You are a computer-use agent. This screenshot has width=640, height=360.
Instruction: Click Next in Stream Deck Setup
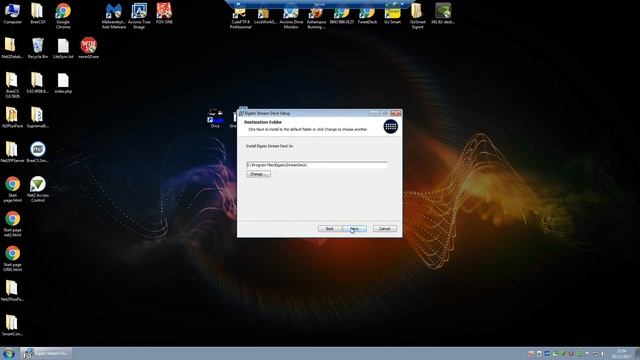tap(354, 229)
